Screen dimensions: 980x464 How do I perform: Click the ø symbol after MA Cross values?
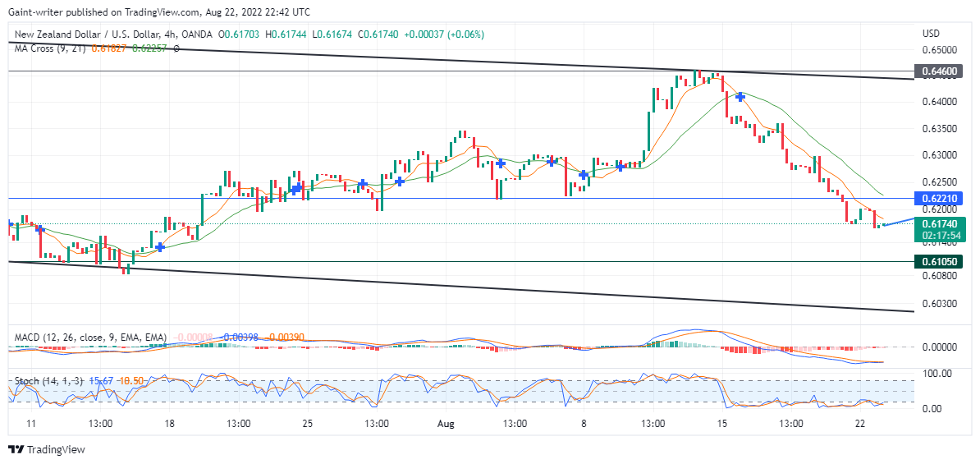pos(176,48)
